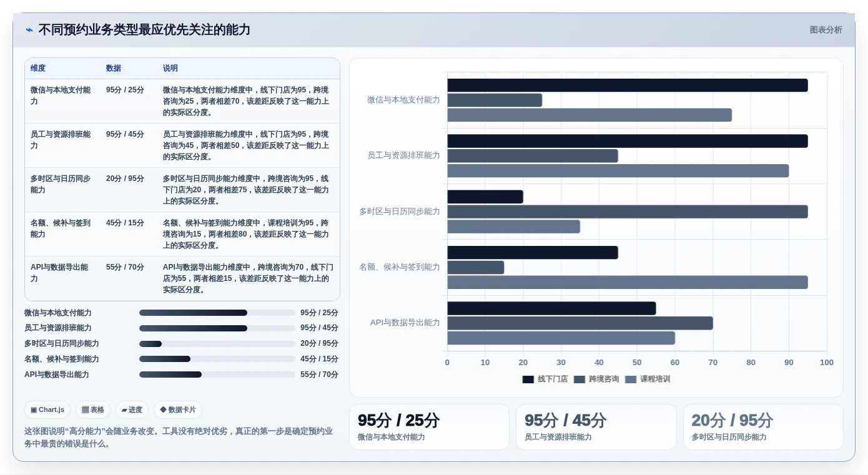Screen dimensions: 868x475
Task: Click the 名额、候补与签到能力 y-axis label in chart
Action: (400, 267)
